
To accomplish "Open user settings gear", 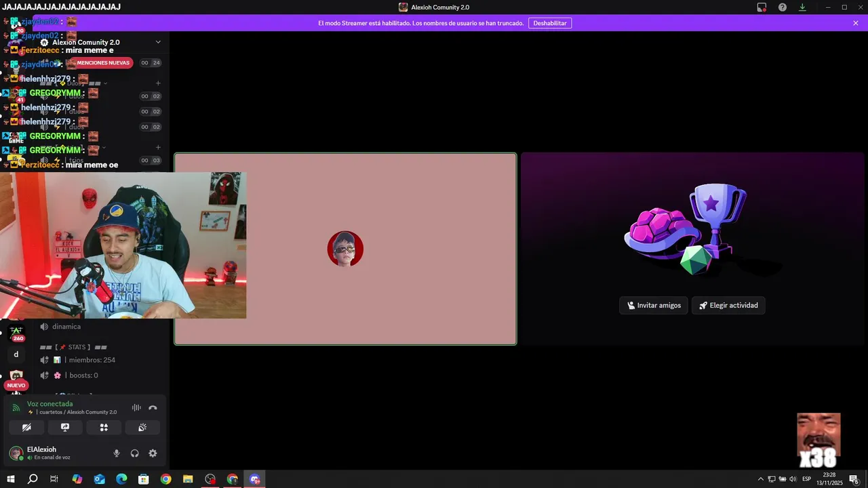I will tap(153, 453).
